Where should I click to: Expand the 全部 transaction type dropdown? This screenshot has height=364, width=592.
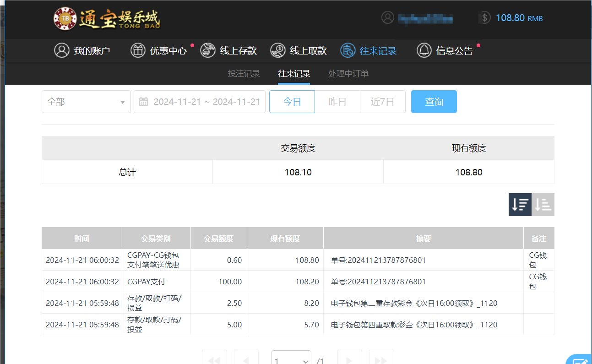pyautogui.click(x=86, y=102)
